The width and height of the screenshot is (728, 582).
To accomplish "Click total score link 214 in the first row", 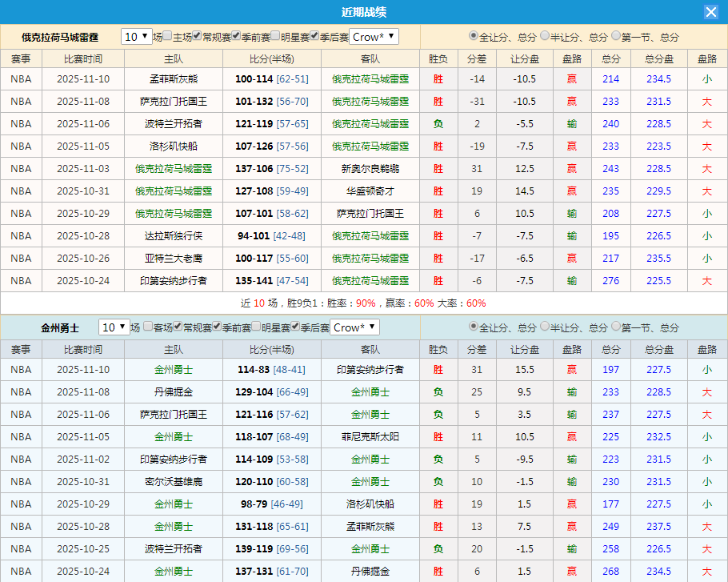I will 610,79.
